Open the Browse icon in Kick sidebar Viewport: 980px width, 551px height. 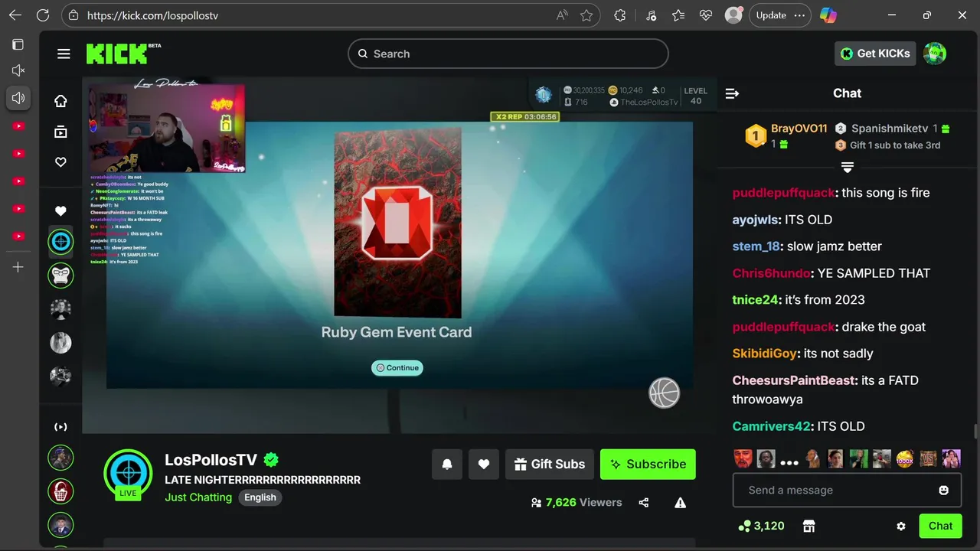tap(60, 132)
